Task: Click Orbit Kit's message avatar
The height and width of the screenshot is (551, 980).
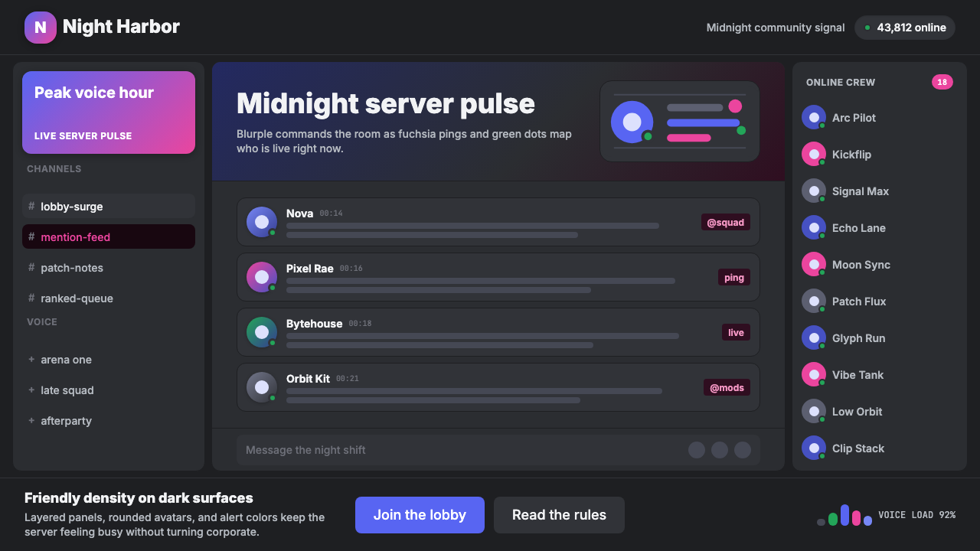Action: point(262,387)
